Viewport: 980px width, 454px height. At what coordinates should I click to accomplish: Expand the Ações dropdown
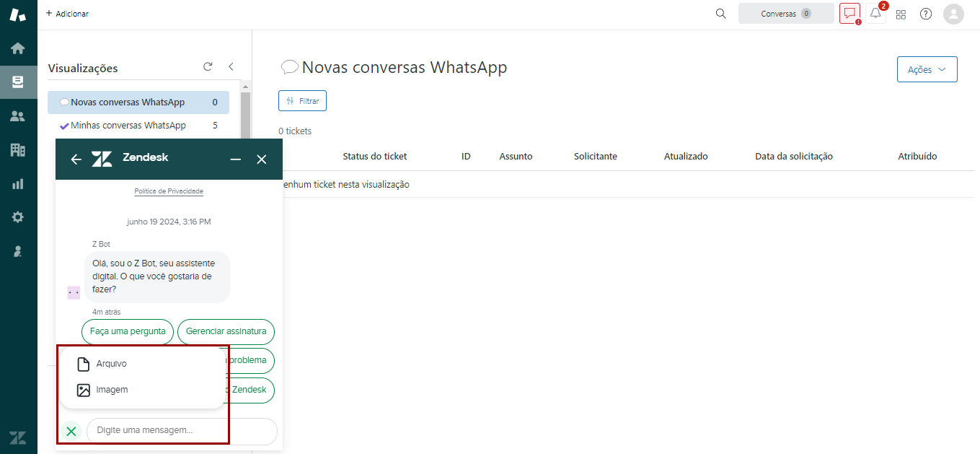(927, 69)
